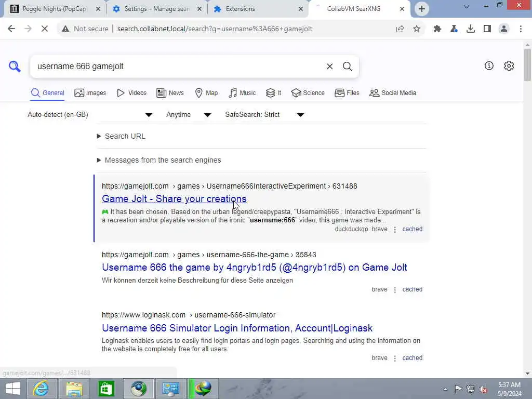
Task: Switch to Peggle Nights tab
Action: click(x=55, y=9)
